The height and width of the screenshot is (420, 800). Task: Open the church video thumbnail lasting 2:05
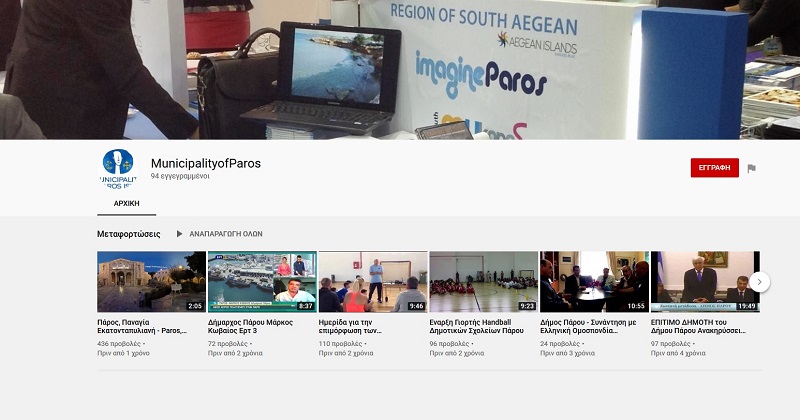(x=151, y=282)
